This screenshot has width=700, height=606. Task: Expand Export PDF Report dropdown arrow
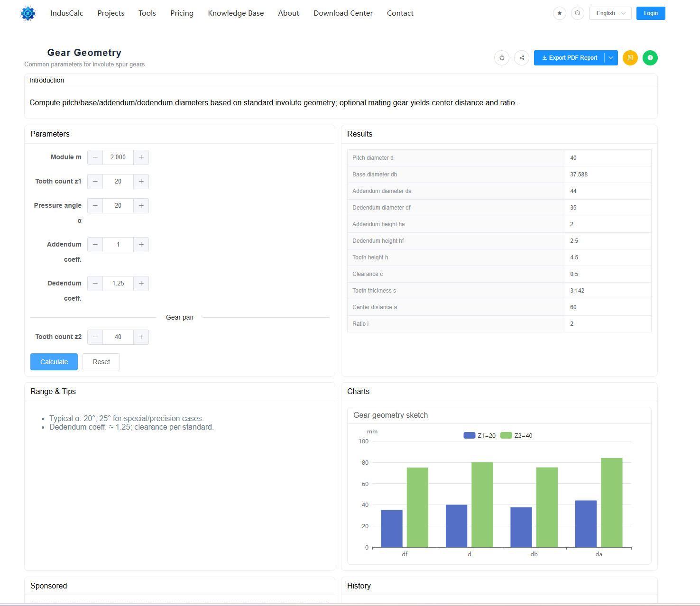tap(611, 58)
